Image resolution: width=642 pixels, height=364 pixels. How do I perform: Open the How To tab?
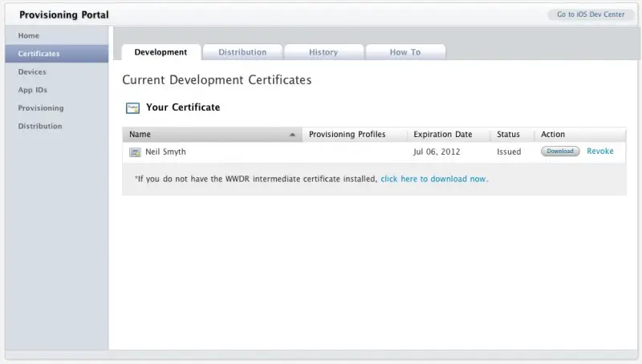[405, 52]
